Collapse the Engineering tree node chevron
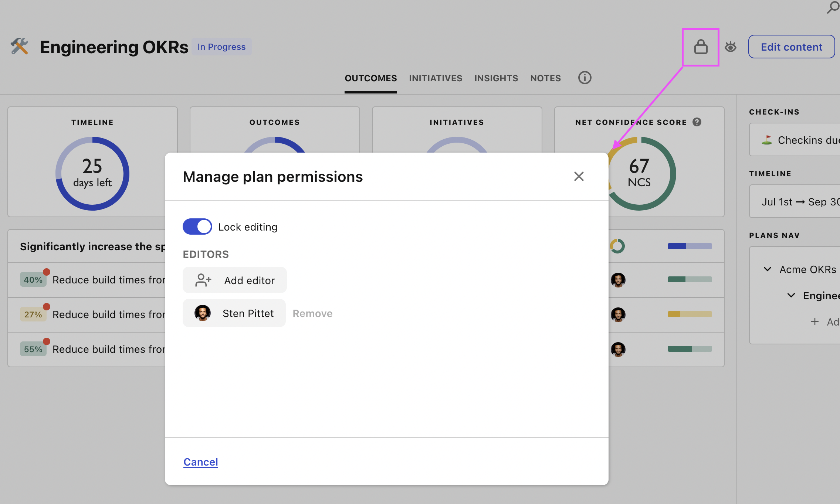The height and width of the screenshot is (504, 840). click(791, 296)
